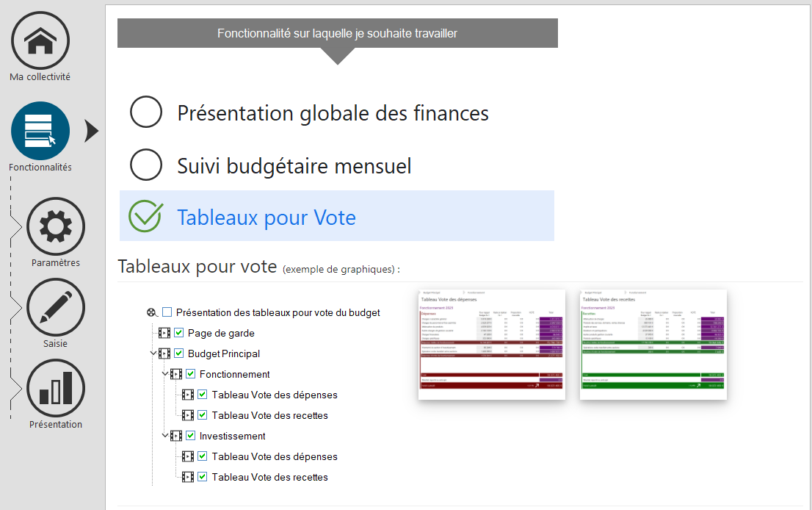Screen dimensions: 812x510
Task: Untick the Investissement checkbox
Action: [x=191, y=436]
